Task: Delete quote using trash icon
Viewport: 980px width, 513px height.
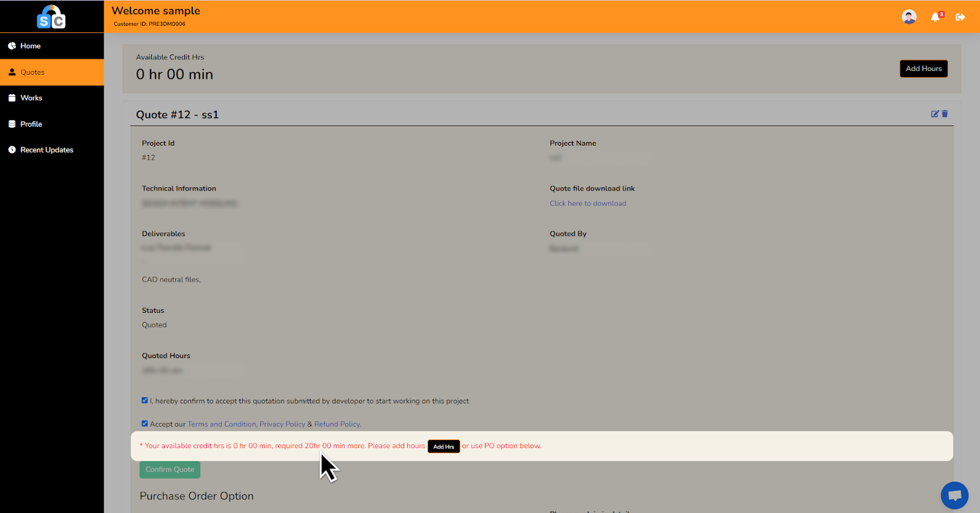Action: (x=944, y=114)
